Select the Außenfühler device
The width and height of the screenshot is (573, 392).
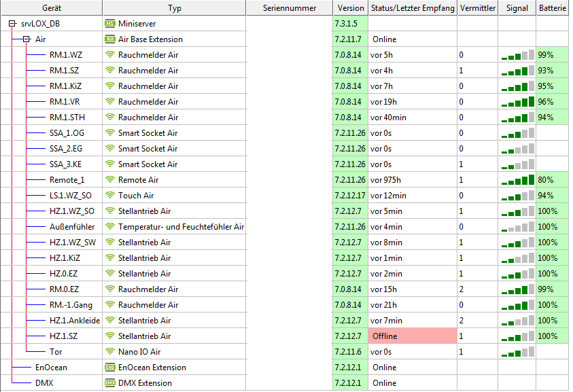tap(72, 226)
